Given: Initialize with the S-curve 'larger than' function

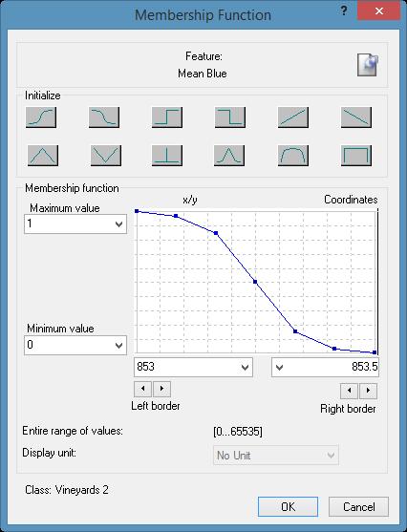Looking at the screenshot, I should [41, 117].
